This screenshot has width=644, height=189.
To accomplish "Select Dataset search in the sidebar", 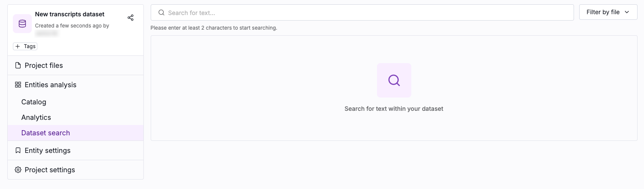I will coord(46,133).
